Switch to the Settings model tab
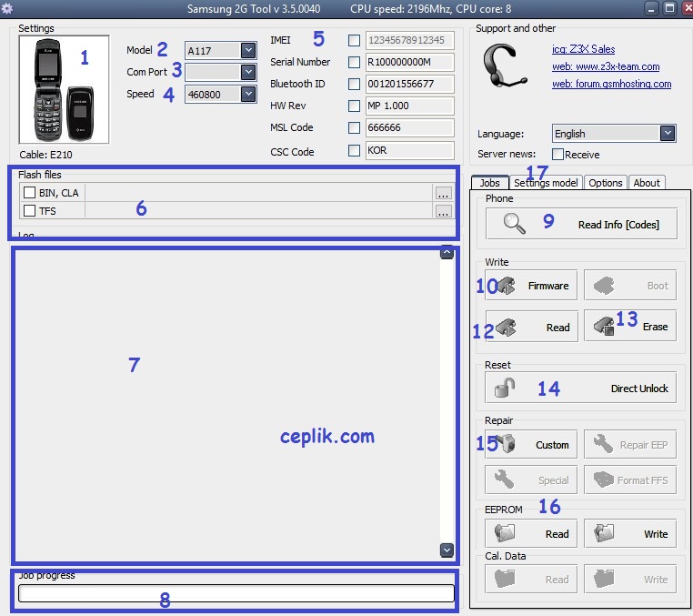 (x=546, y=183)
